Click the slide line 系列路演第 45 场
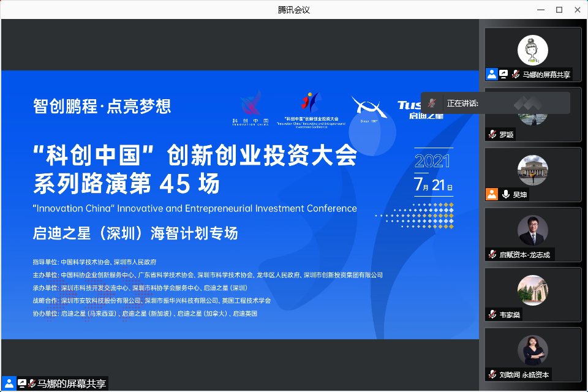Viewport: 588px width, 392px height. coord(126,183)
